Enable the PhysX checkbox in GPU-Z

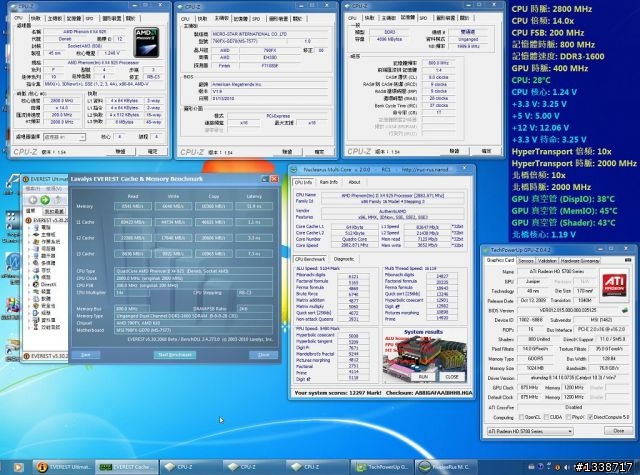coord(568,417)
